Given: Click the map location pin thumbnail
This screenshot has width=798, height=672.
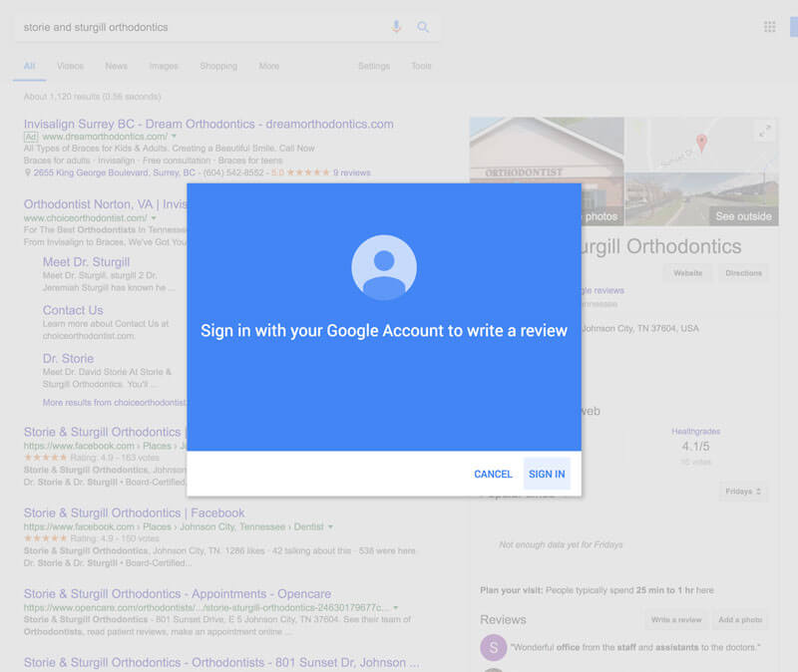Looking at the screenshot, I should pyautogui.click(x=701, y=145).
